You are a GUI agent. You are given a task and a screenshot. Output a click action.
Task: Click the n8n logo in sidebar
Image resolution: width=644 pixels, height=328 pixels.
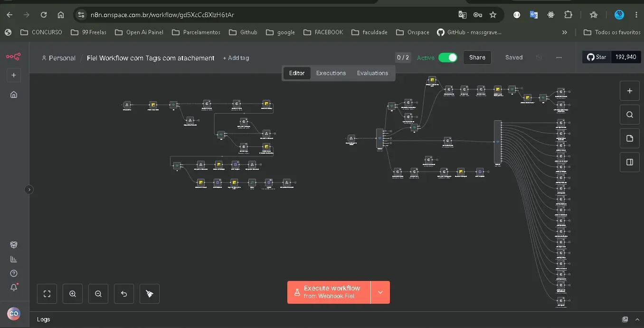point(13,57)
